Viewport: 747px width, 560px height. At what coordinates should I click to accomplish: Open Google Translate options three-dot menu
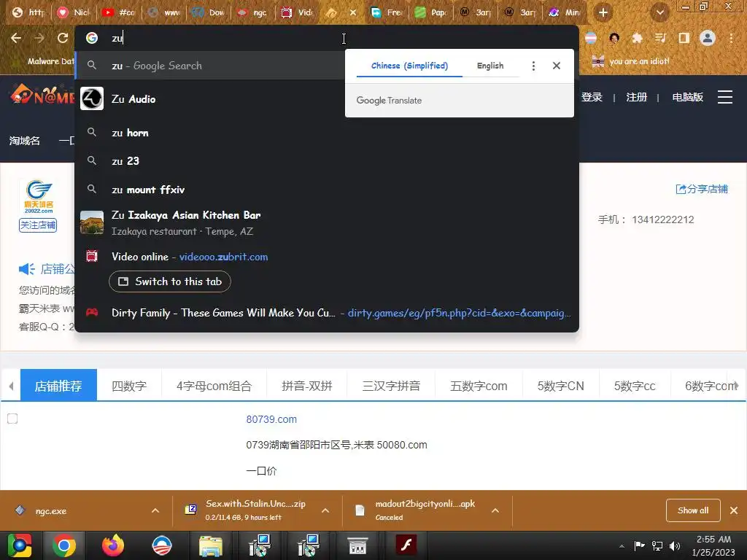click(x=533, y=66)
